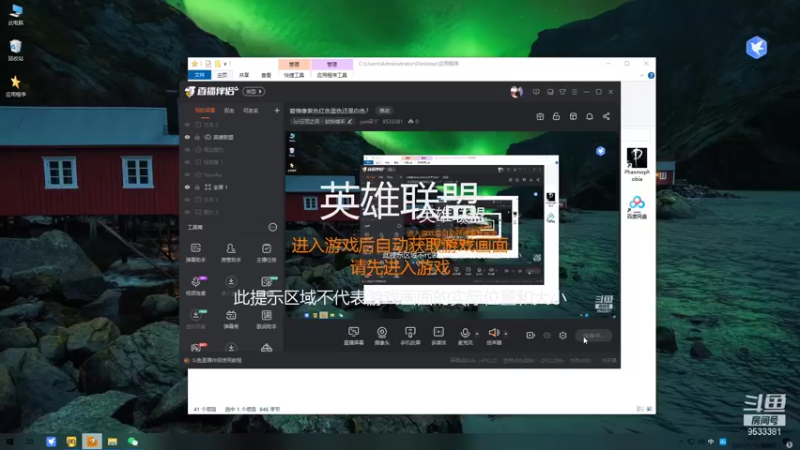Click the car-shaped tool in the toolbox bottom row
The width and height of the screenshot is (800, 450).
pyautogui.click(x=266, y=348)
